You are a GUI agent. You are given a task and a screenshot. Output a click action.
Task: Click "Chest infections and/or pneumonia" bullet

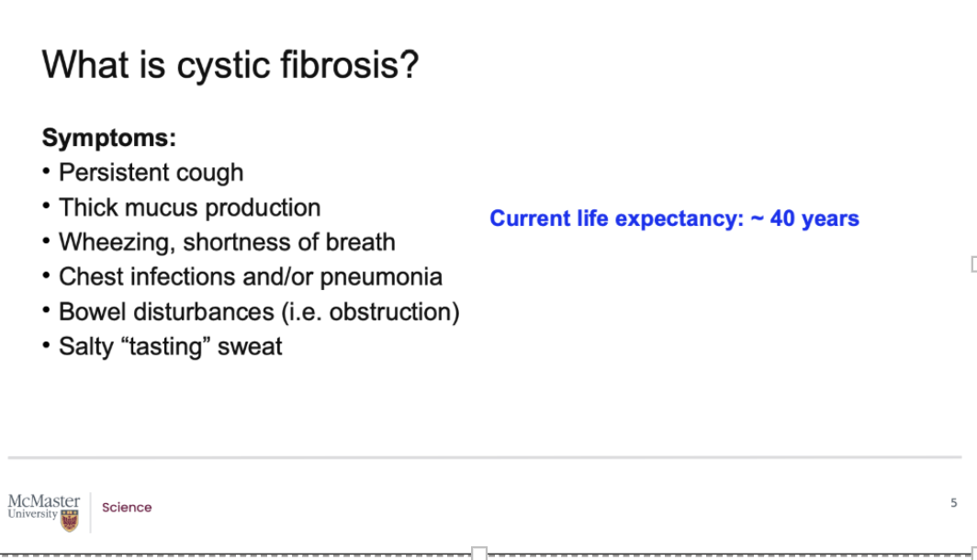coord(250,276)
